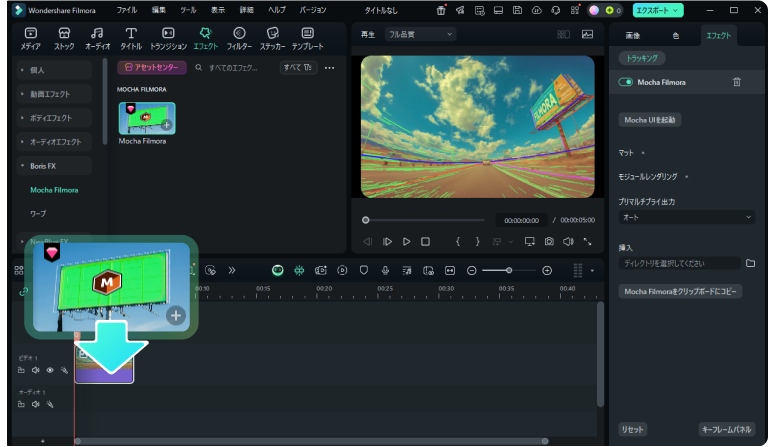Switch to the 色 tab
768x447 pixels.
[676, 35]
